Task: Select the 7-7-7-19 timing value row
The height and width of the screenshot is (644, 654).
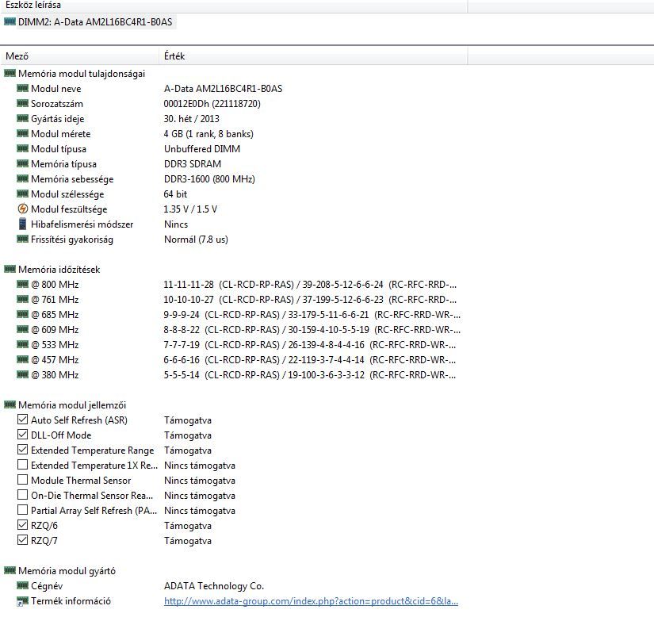Action: pos(309,344)
